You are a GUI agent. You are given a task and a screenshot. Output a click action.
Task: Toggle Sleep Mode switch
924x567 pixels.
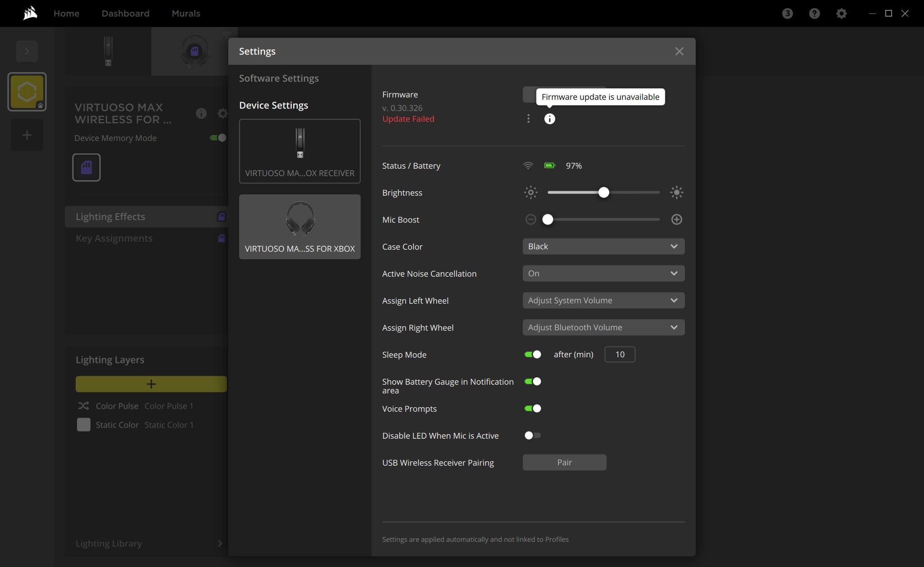pos(533,355)
